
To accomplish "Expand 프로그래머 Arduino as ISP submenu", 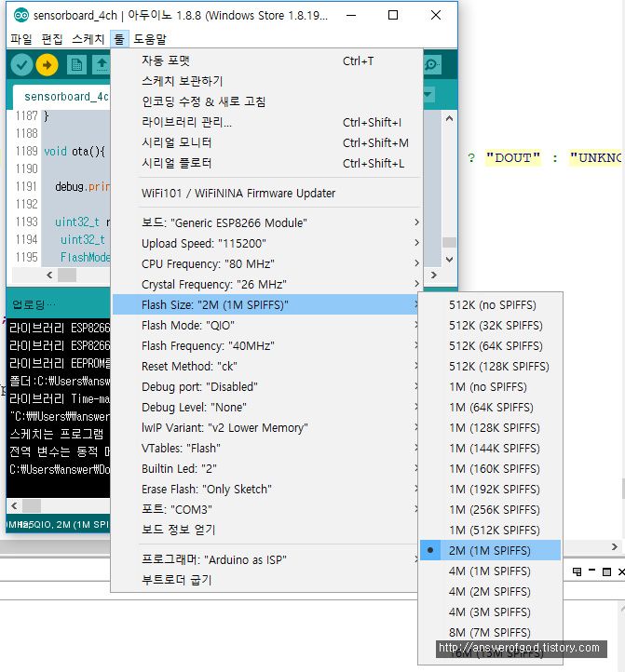I will coord(266,559).
